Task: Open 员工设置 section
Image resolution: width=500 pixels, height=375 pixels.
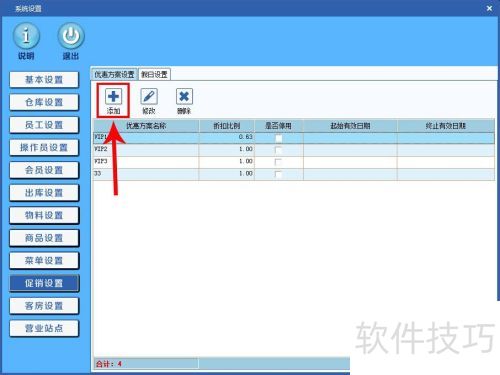Action: click(x=44, y=125)
